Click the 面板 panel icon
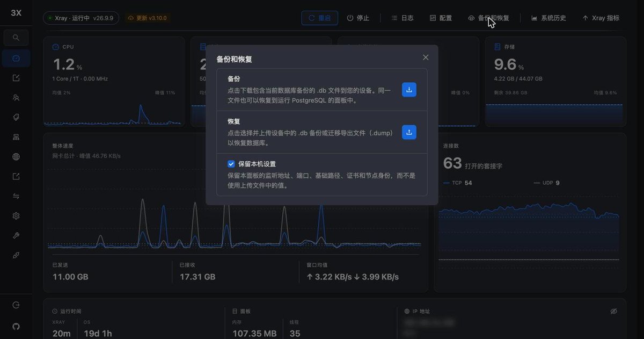The height and width of the screenshot is (339, 644). click(235, 311)
